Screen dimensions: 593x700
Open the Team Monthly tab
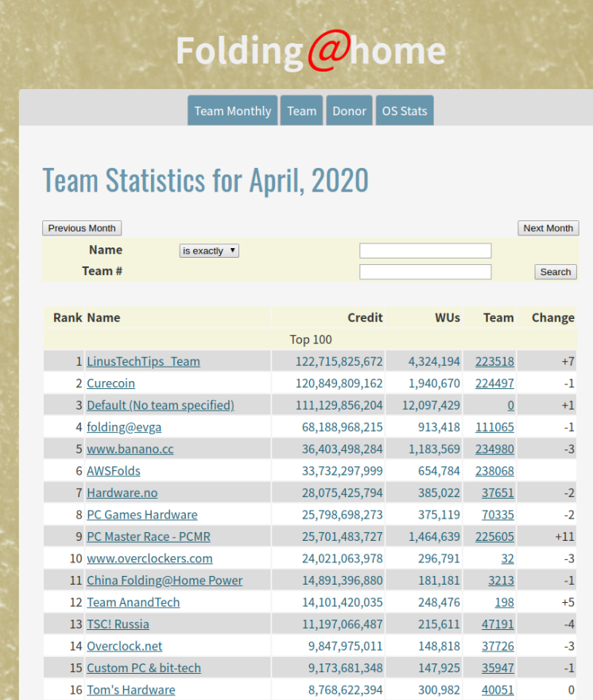pyautogui.click(x=232, y=111)
